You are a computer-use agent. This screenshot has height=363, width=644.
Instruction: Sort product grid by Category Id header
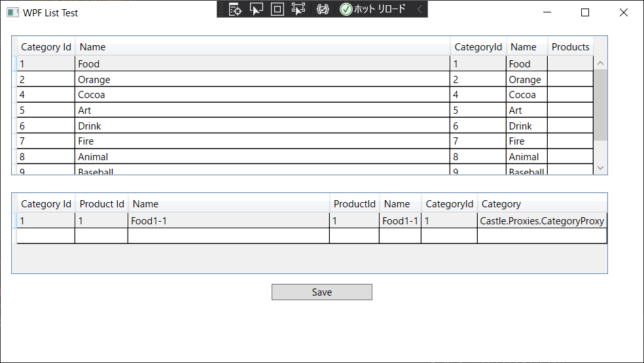click(46, 203)
